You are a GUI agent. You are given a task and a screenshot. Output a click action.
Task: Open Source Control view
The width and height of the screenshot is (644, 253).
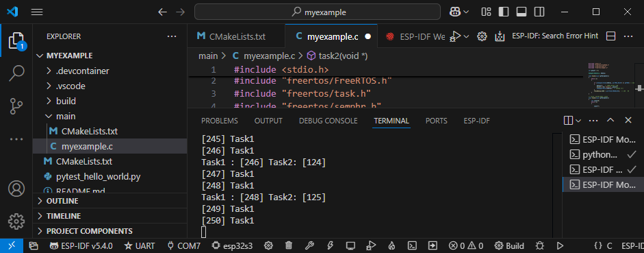click(16, 106)
